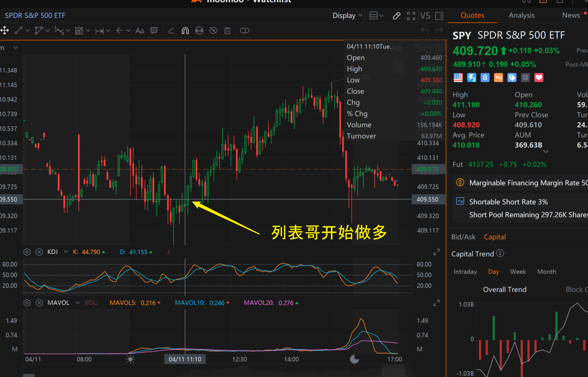Screen dimensions: 588x377
Task: Open Capital Trend info tooltip
Action: (500, 253)
